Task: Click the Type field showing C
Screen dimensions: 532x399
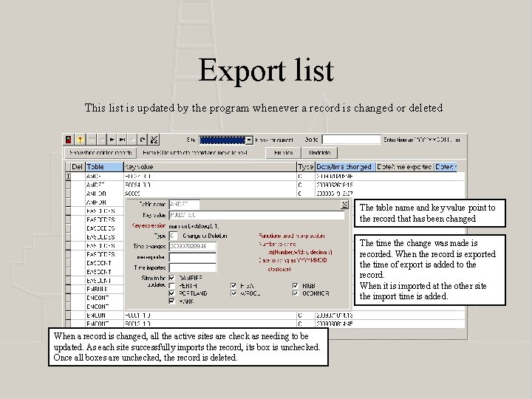Action: coord(173,236)
